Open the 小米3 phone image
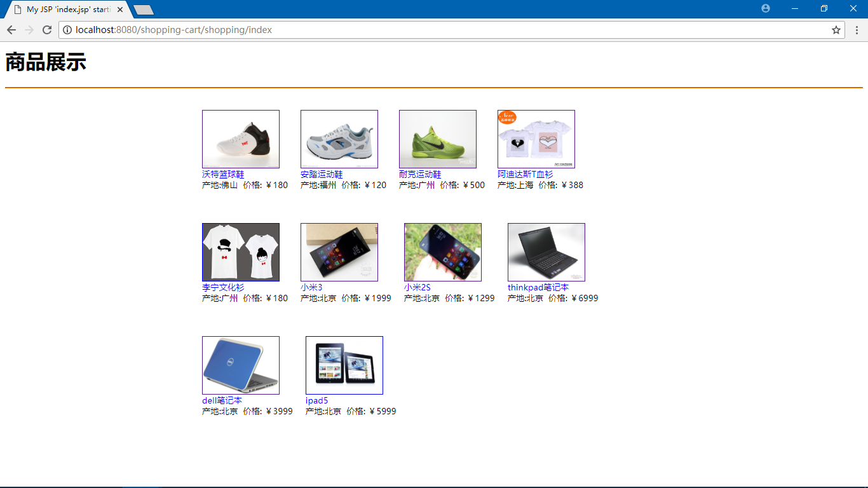Viewport: 868px width, 488px height. (x=339, y=252)
